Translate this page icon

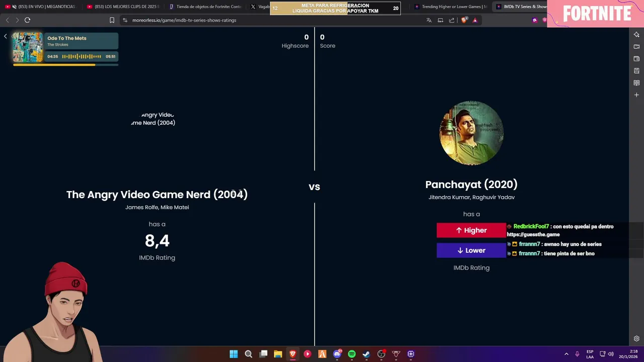(x=429, y=20)
